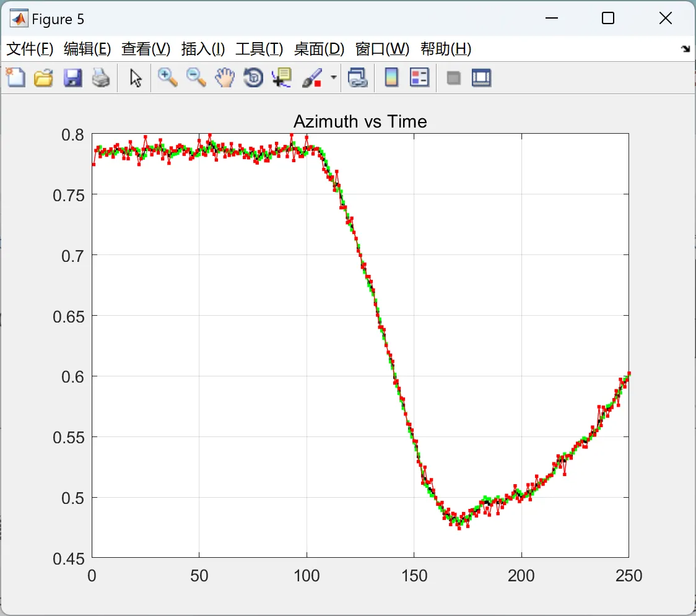Click the y-axis tick label 0.6
This screenshot has width=696, height=616.
73,377
